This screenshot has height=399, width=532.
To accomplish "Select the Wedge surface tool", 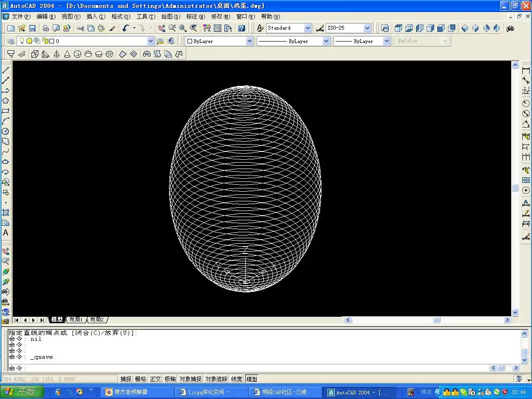I will click(45, 54).
